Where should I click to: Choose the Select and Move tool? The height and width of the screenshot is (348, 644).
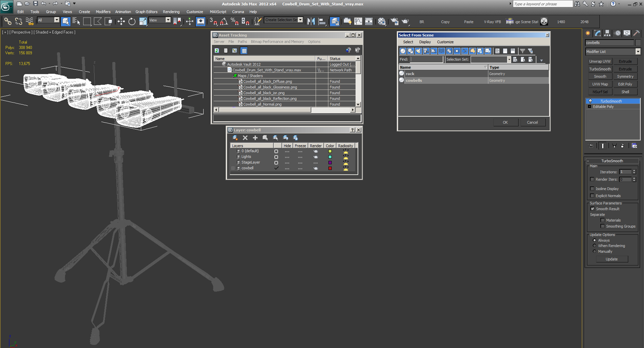(121, 21)
